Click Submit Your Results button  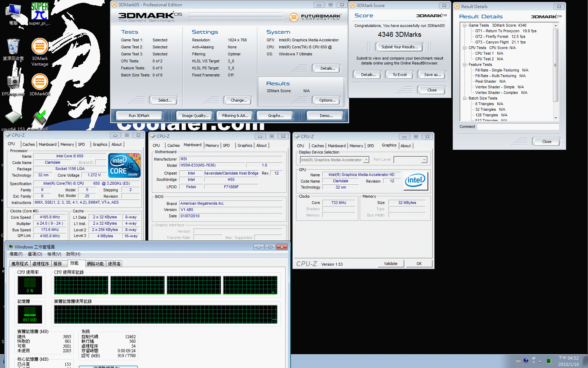[399, 47]
